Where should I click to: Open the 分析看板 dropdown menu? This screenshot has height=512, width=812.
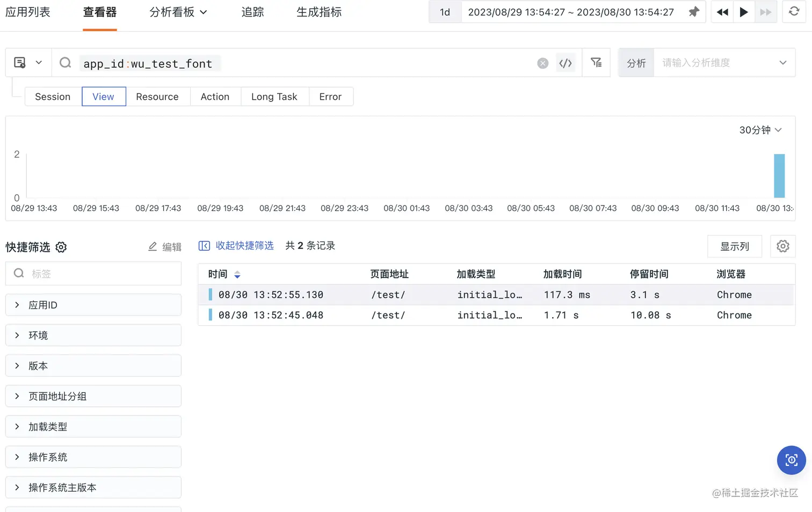pyautogui.click(x=178, y=12)
